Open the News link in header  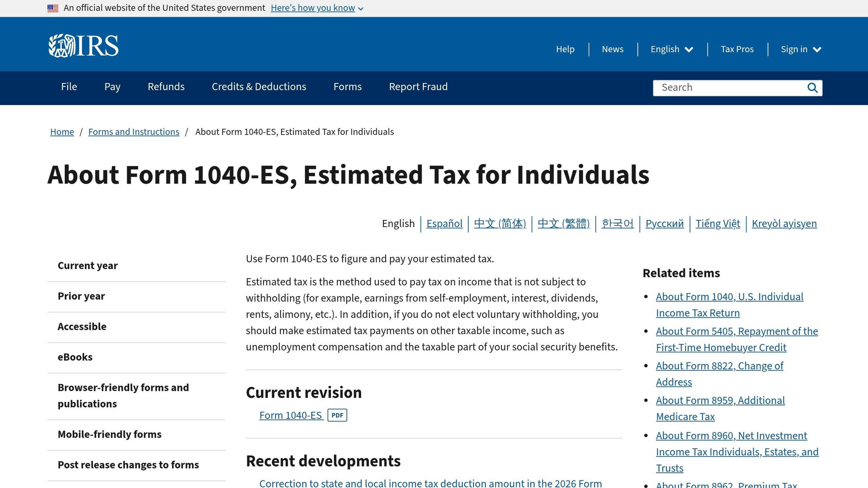click(612, 49)
